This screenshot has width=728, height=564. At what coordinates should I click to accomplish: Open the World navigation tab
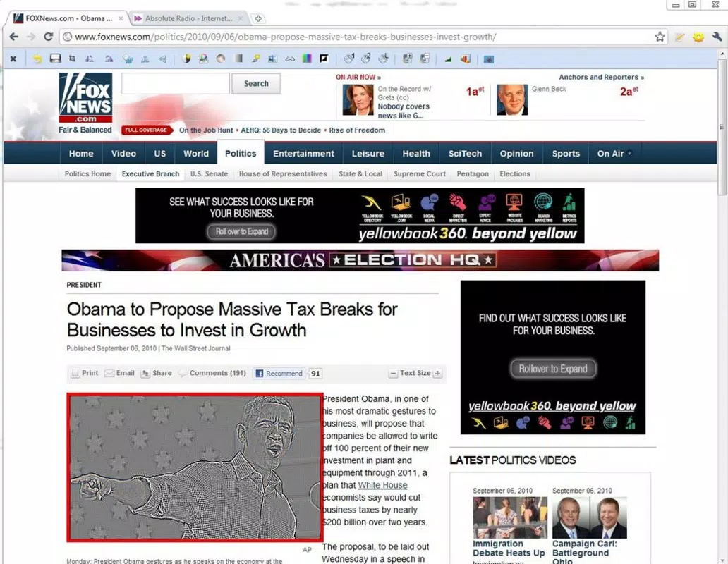[x=196, y=154]
